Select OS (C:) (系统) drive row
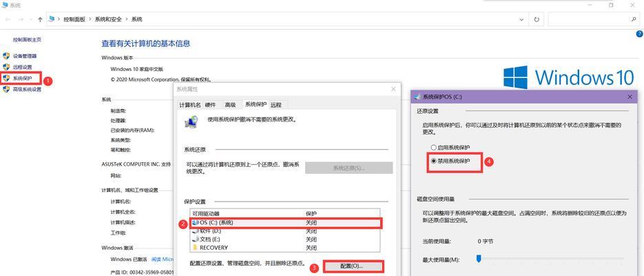 285,223
